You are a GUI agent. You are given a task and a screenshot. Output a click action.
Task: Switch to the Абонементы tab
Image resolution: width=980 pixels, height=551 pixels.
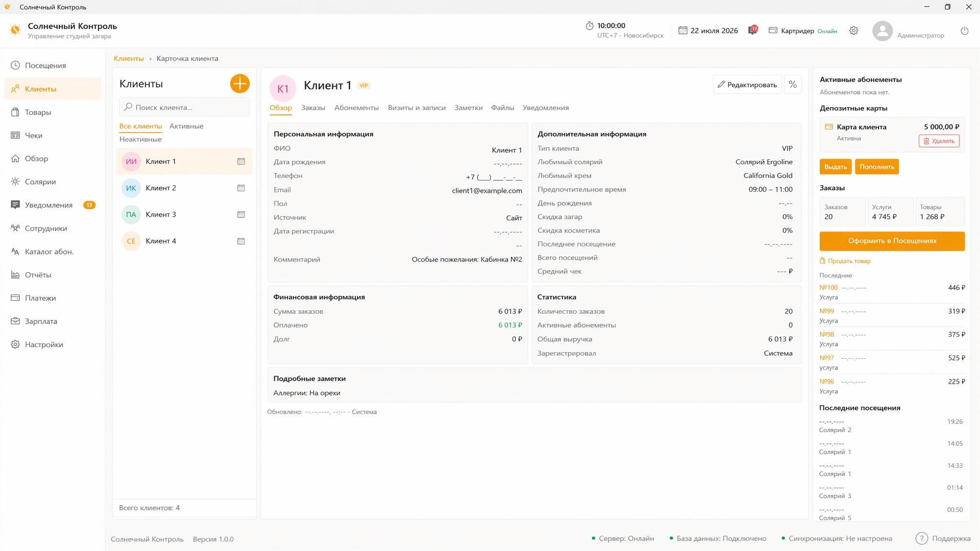click(x=356, y=108)
